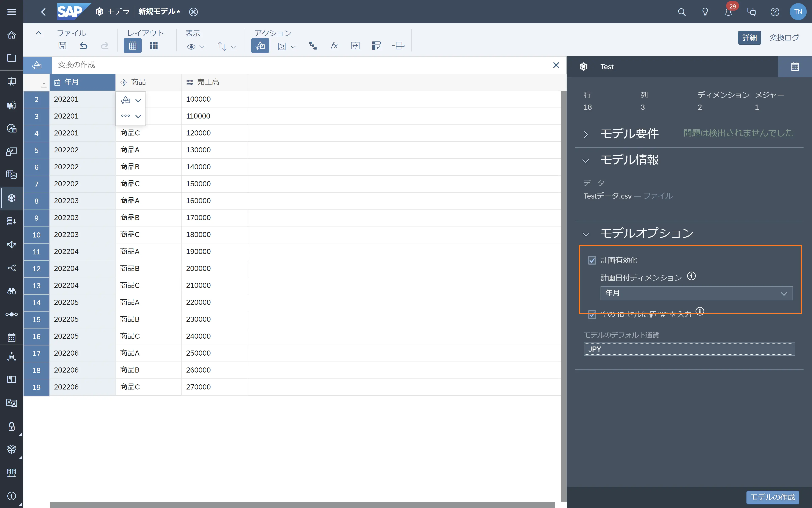Collapse the モデル情報 section
Image resolution: width=812 pixels, height=508 pixels.
tap(586, 161)
